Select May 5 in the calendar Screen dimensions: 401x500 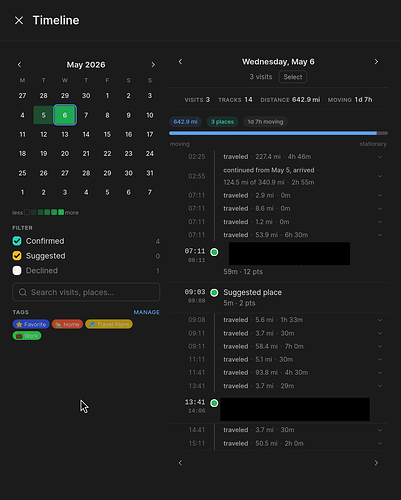(x=43, y=115)
